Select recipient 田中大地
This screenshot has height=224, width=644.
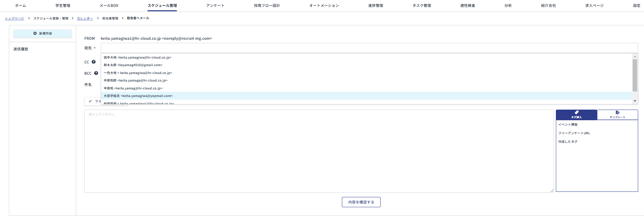point(367,58)
